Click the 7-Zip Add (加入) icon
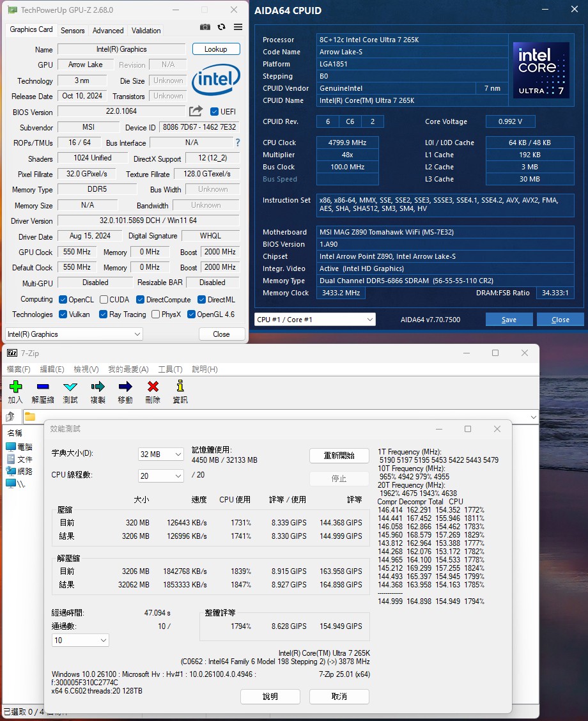This screenshot has height=721, width=588. (15, 386)
